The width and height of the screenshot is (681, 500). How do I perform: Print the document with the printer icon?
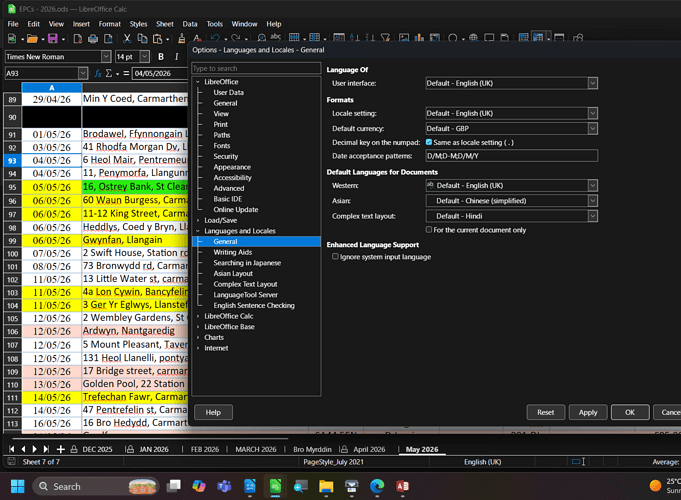pyautogui.click(x=93, y=39)
